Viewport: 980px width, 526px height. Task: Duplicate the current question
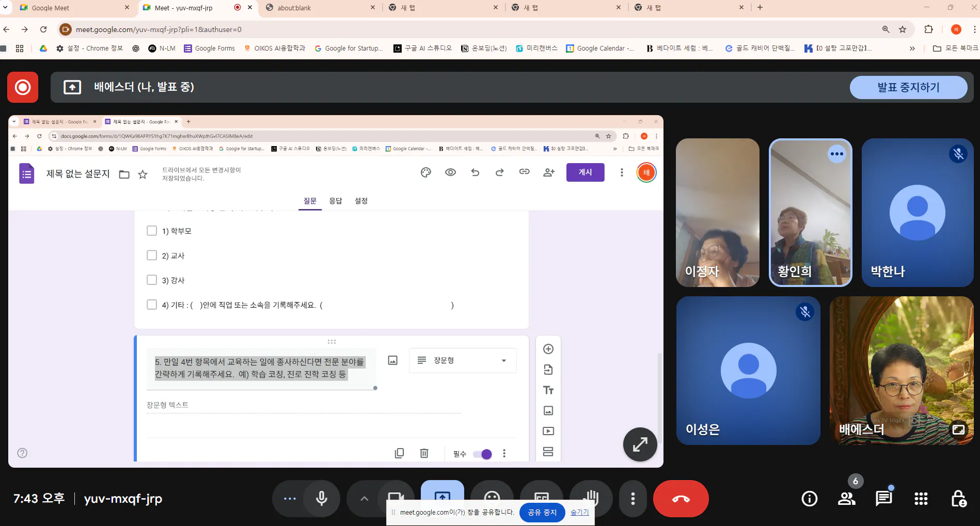pos(399,453)
